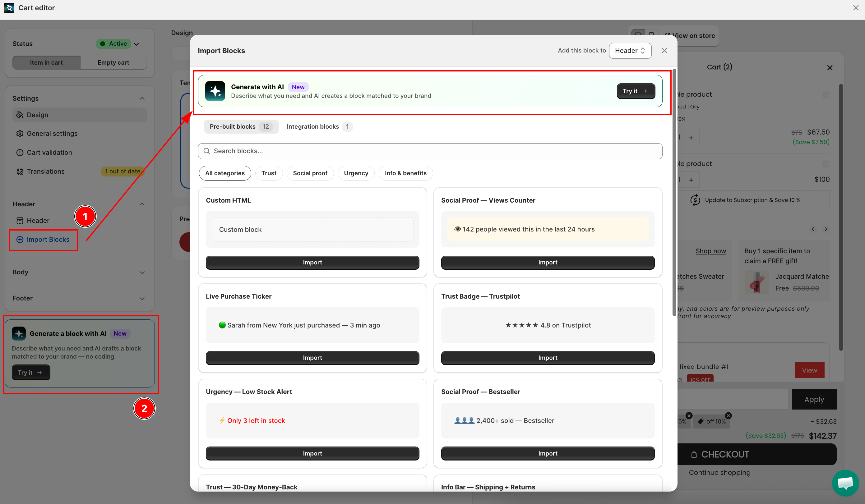Import the Urgency Low Stock Alert block
865x504 pixels.
(x=312, y=454)
